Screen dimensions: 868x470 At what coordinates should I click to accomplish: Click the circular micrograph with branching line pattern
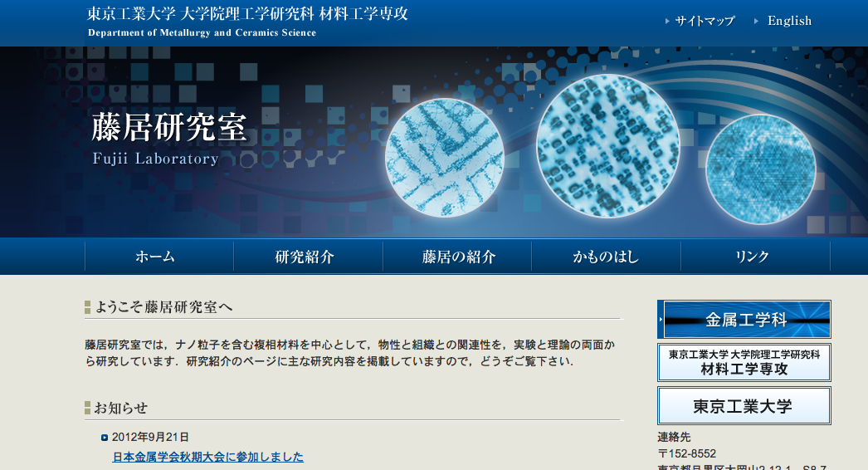coord(445,158)
